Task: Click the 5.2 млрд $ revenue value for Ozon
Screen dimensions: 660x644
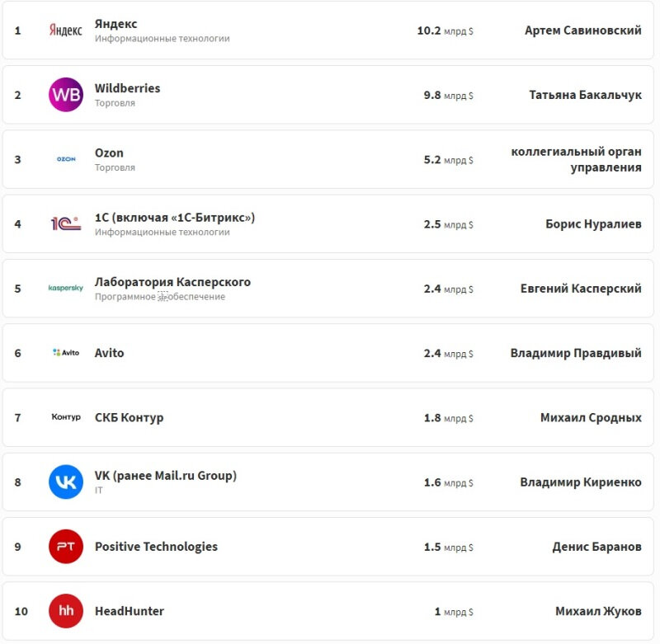Action: click(x=446, y=158)
